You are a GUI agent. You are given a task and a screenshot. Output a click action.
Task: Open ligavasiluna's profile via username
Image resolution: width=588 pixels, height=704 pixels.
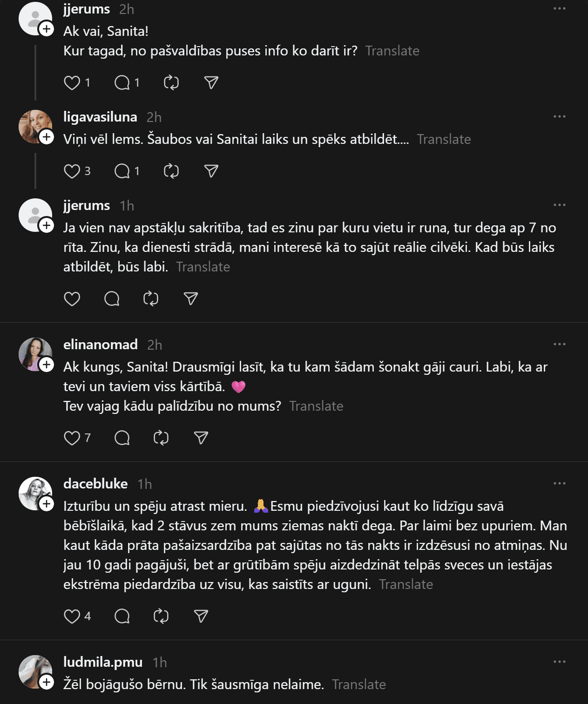click(100, 117)
